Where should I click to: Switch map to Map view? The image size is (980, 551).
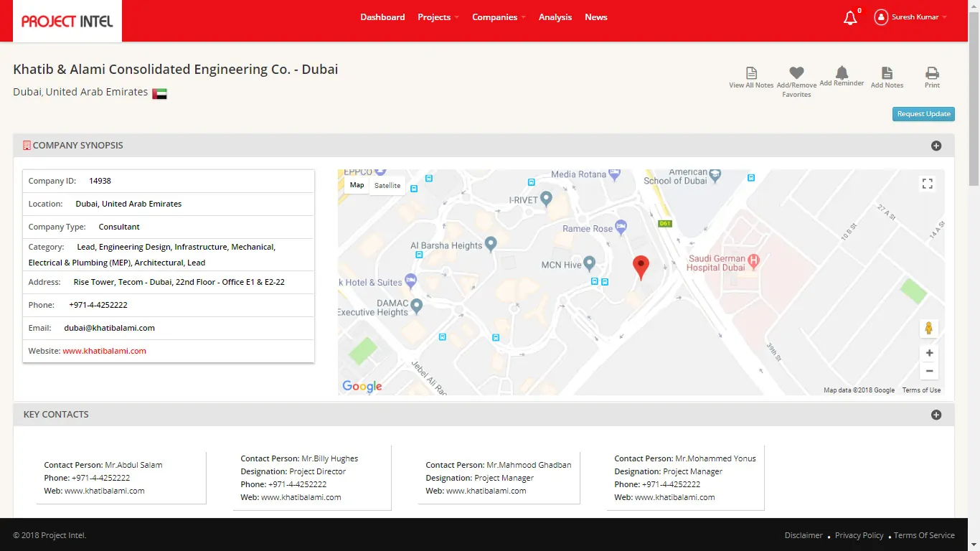pyautogui.click(x=357, y=185)
